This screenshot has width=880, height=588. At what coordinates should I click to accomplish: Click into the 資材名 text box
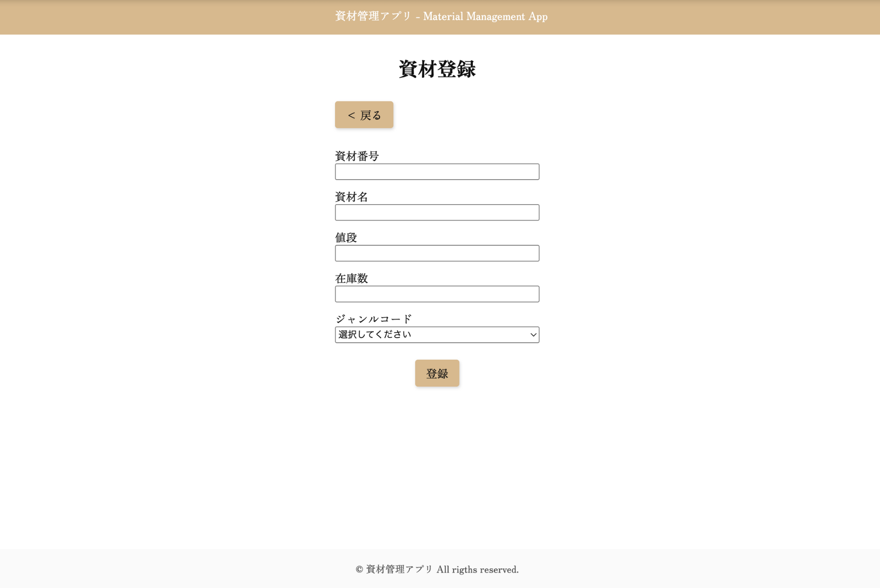click(x=437, y=212)
